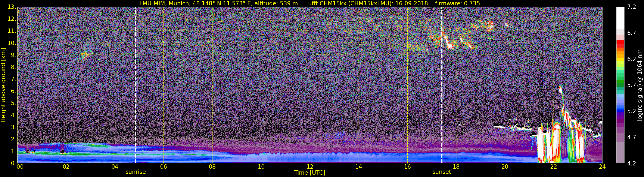
Task: Click height-axis tick label 13.
Action: coord(12,7)
